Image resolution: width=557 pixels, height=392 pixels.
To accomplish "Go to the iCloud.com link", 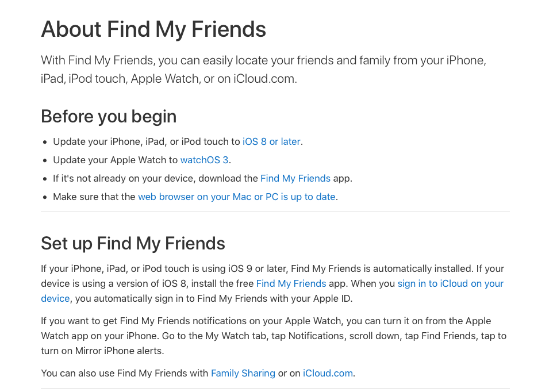I will pyautogui.click(x=328, y=373).
